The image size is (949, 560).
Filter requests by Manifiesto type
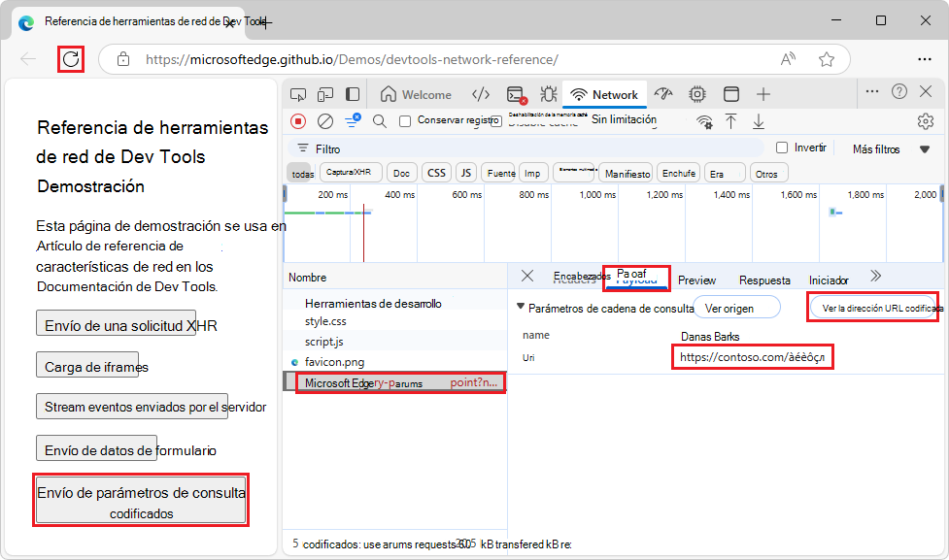[627, 174]
